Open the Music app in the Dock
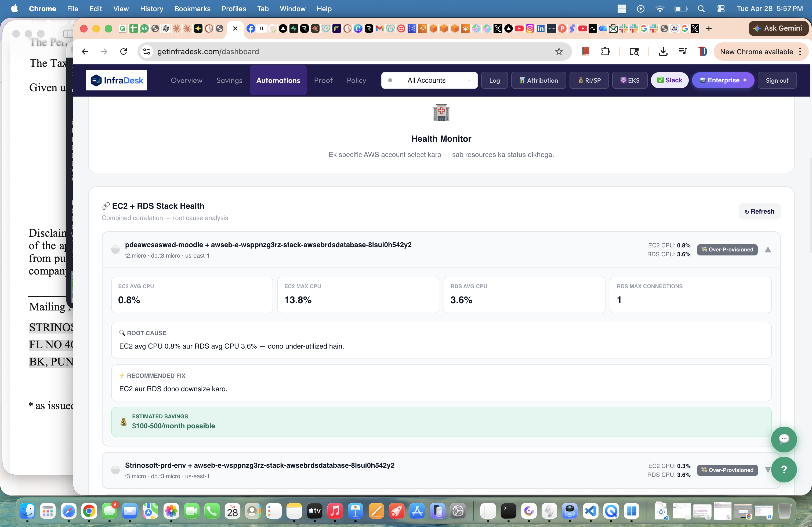 tap(335, 511)
